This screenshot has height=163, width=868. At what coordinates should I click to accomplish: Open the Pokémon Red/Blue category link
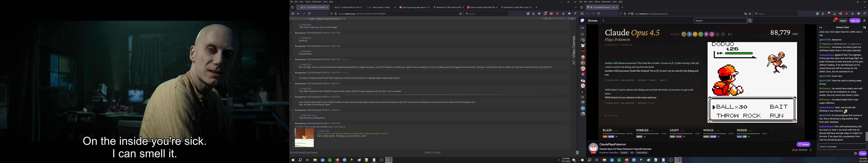[x=609, y=153]
